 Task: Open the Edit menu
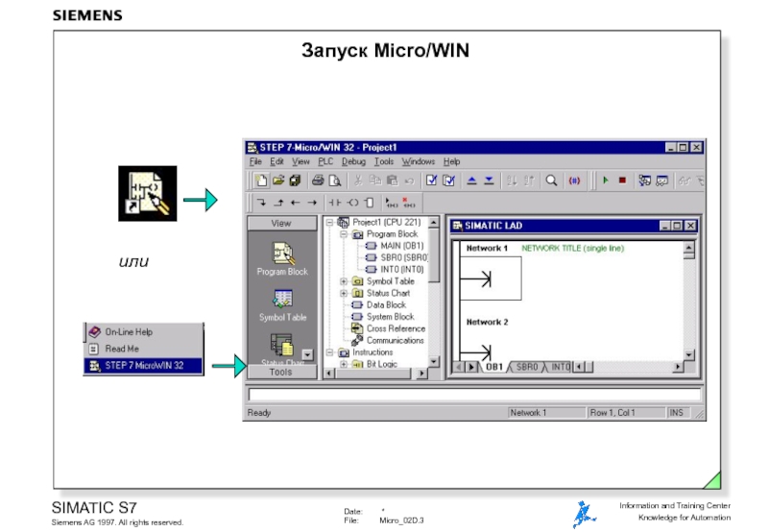click(x=276, y=161)
